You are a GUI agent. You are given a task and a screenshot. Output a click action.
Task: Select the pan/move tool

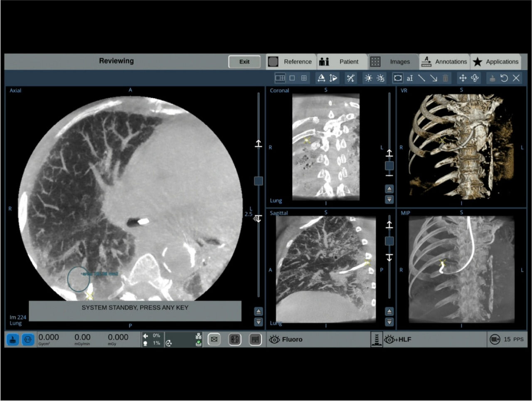(x=462, y=78)
